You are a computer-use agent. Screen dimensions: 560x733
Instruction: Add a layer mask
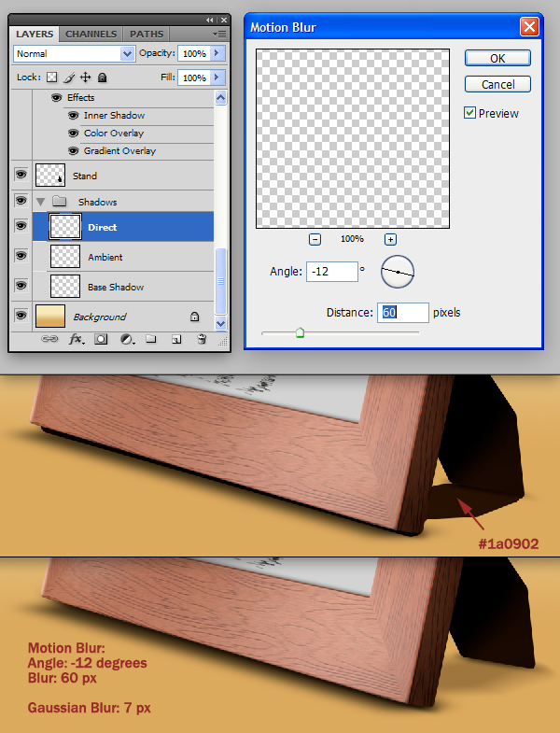pos(101,339)
